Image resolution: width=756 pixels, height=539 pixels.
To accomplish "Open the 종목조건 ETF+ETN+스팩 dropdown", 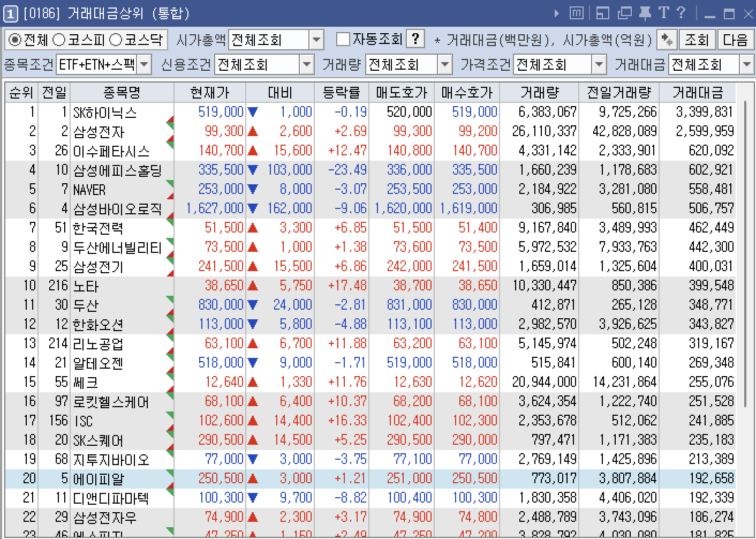I will coord(144,65).
